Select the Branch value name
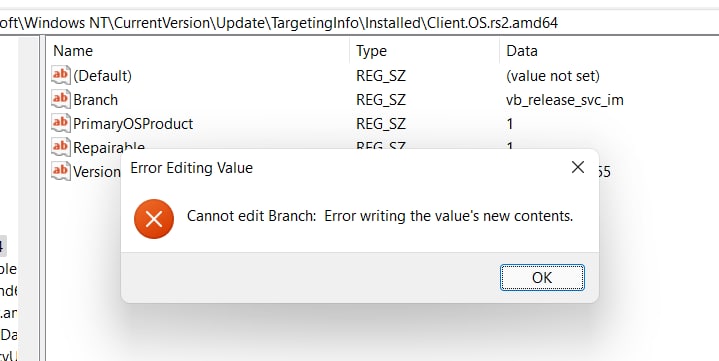719x361 pixels. click(95, 100)
